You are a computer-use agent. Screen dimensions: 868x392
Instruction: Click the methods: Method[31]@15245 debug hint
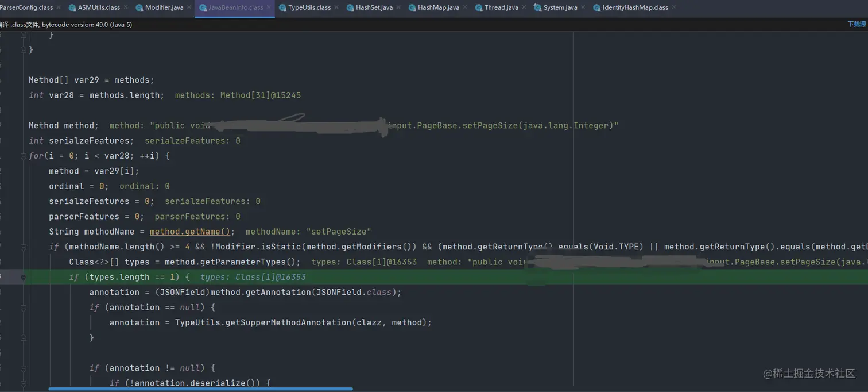pyautogui.click(x=238, y=95)
